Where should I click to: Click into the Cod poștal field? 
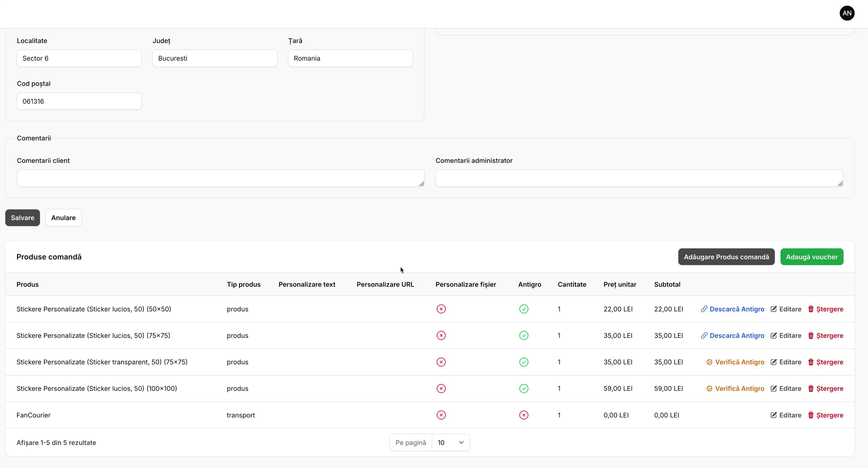point(79,101)
